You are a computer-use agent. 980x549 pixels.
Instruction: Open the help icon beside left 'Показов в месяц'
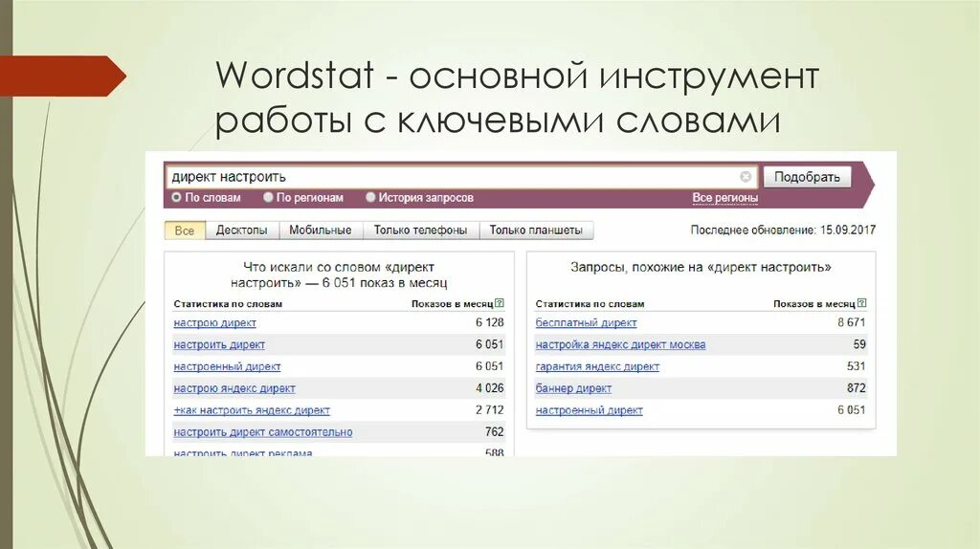[x=500, y=303]
